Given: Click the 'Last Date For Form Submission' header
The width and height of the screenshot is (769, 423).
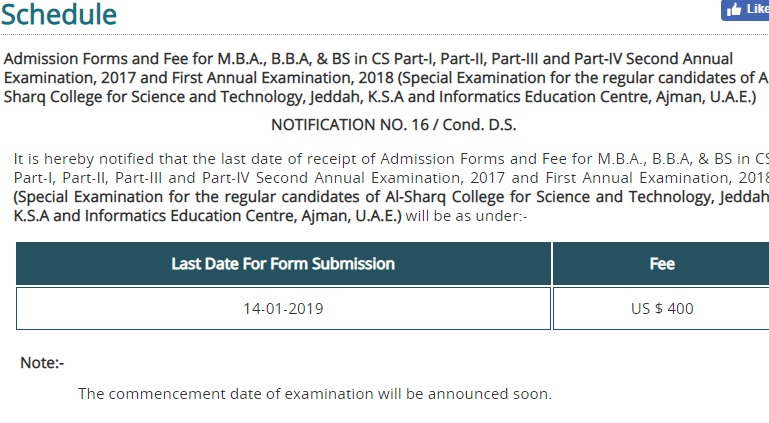Looking at the screenshot, I should click(283, 264).
